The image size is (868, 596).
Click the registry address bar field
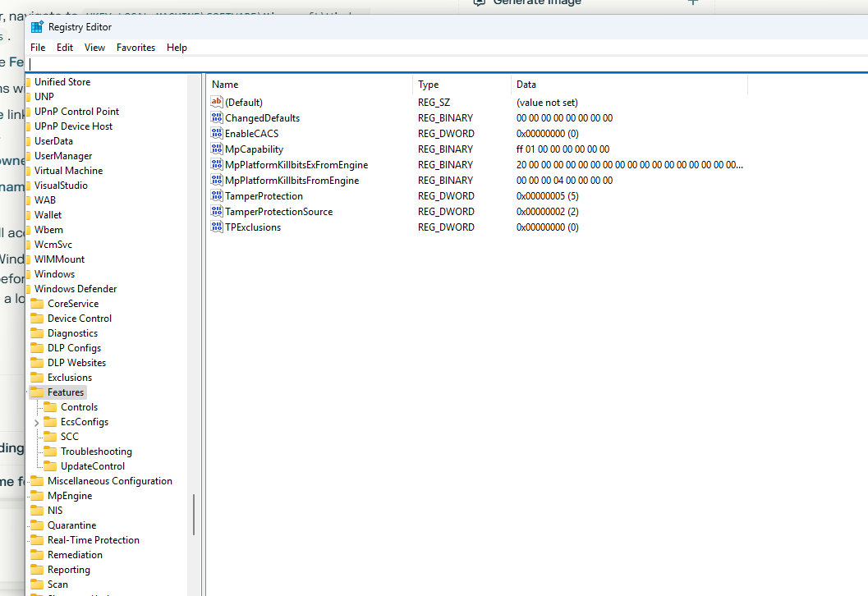pos(448,64)
